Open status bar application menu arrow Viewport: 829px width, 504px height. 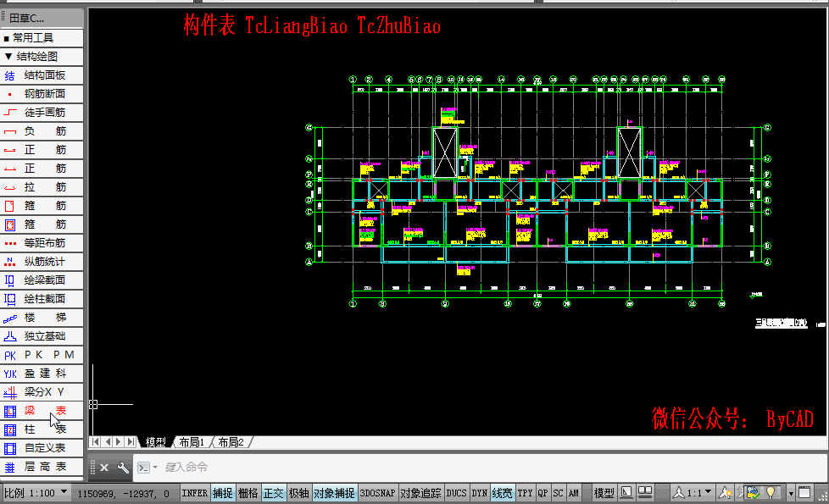coord(791,494)
